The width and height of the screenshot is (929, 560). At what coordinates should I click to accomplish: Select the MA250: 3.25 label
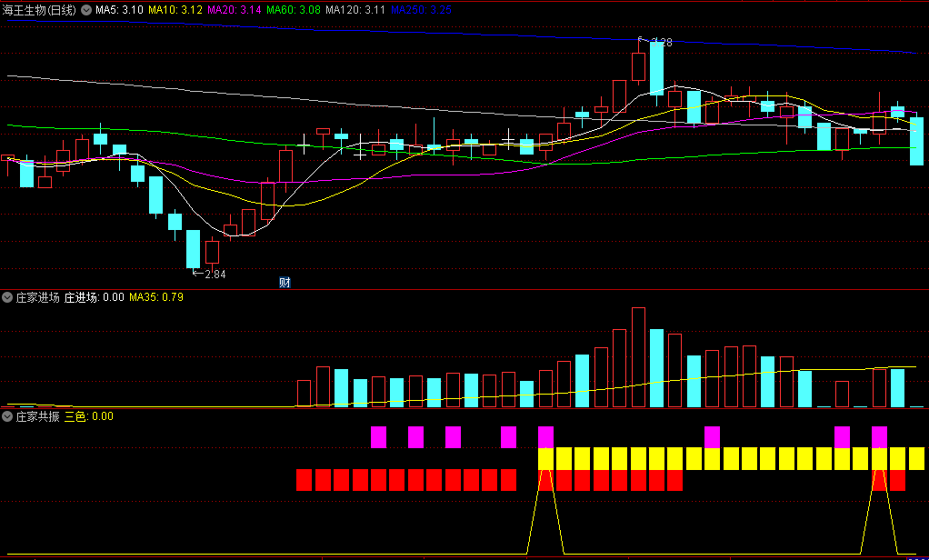click(x=421, y=10)
